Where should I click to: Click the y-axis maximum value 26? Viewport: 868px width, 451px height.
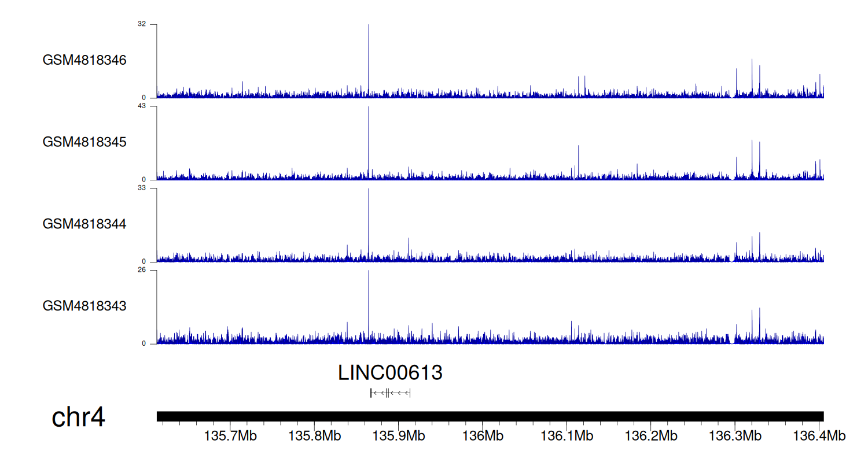click(142, 270)
